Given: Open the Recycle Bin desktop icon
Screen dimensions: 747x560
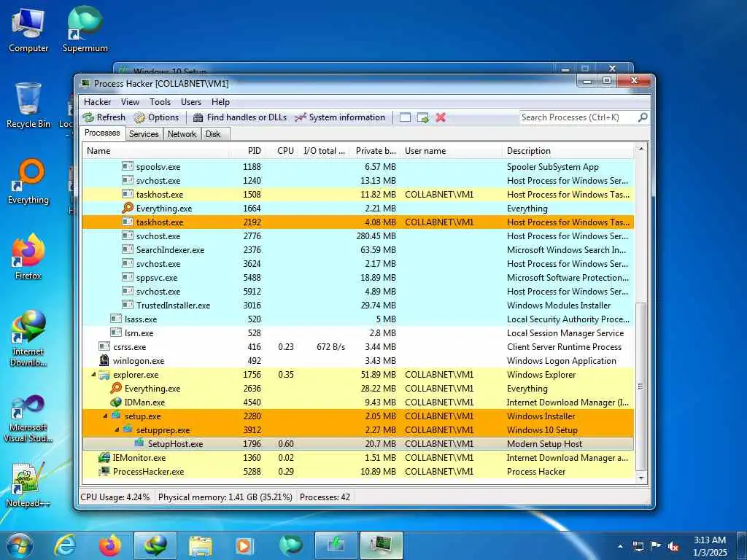Looking at the screenshot, I should pos(28,105).
